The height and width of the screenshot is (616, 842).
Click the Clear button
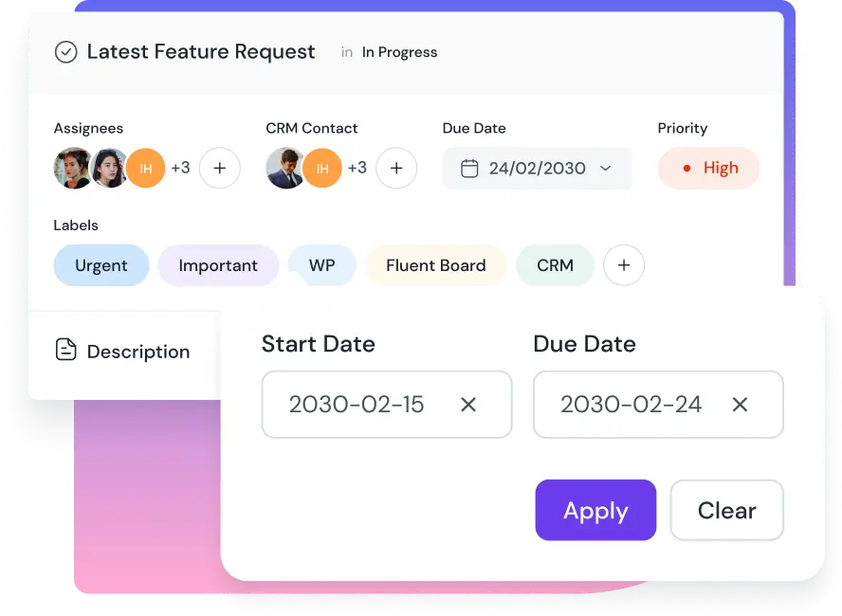tap(726, 510)
